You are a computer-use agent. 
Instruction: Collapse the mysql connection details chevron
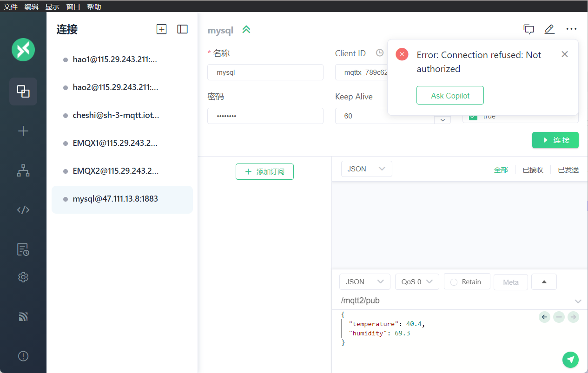pos(246,30)
